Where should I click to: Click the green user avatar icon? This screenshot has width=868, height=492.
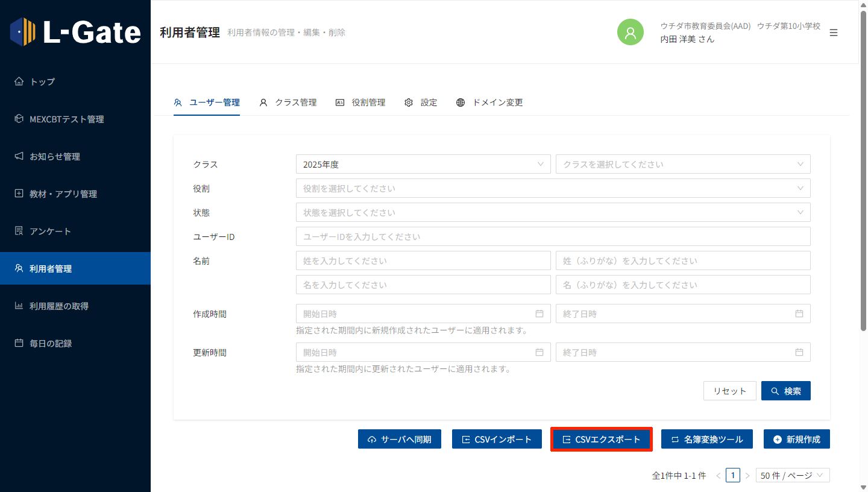[x=631, y=32]
